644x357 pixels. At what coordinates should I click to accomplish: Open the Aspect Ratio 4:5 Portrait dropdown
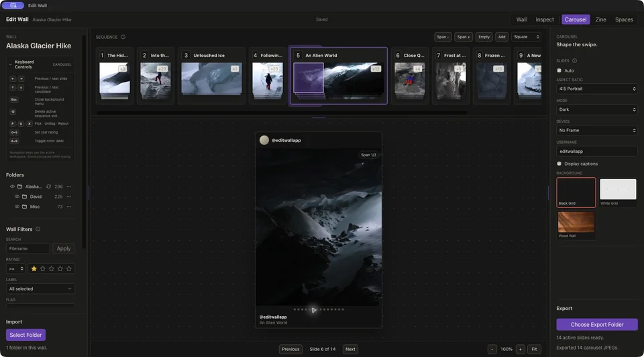click(597, 89)
